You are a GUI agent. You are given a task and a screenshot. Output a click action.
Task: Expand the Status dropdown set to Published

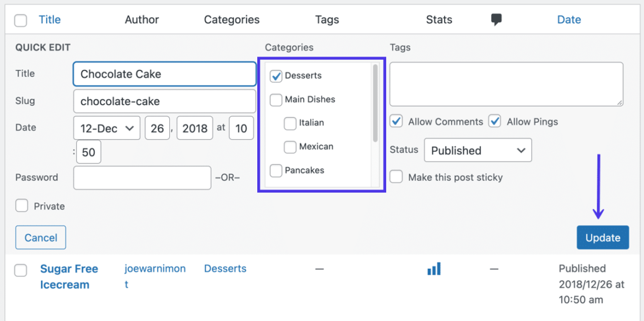pos(477,150)
